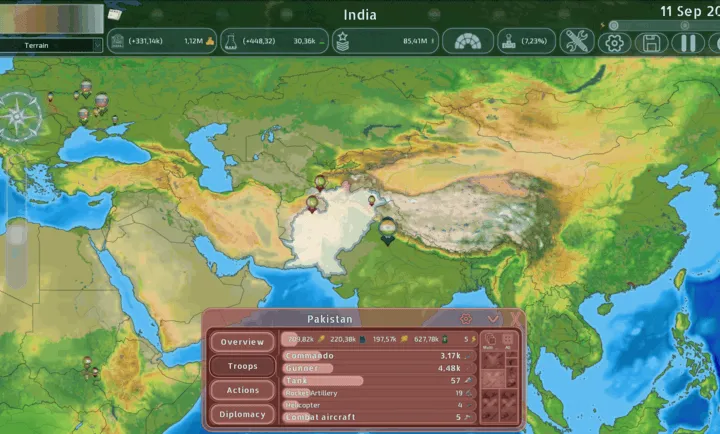Open game settings gear in top bar
The image size is (720, 434).
click(614, 43)
